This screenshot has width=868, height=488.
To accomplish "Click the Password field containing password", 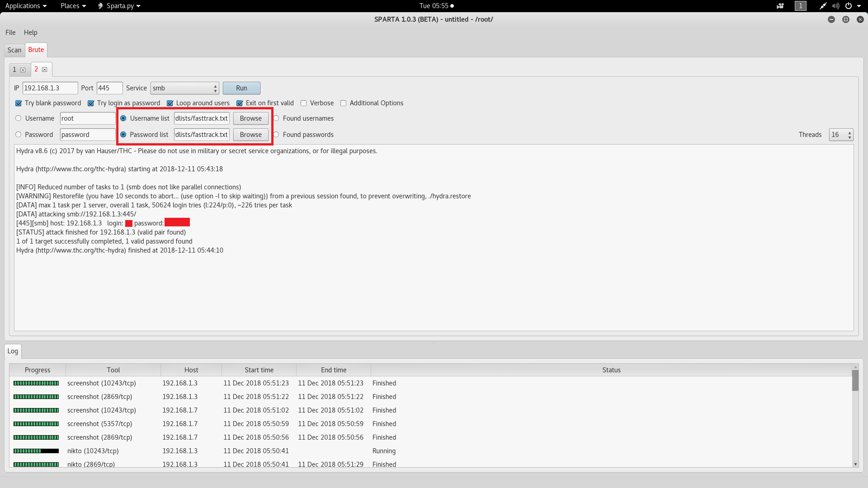I will [88, 135].
